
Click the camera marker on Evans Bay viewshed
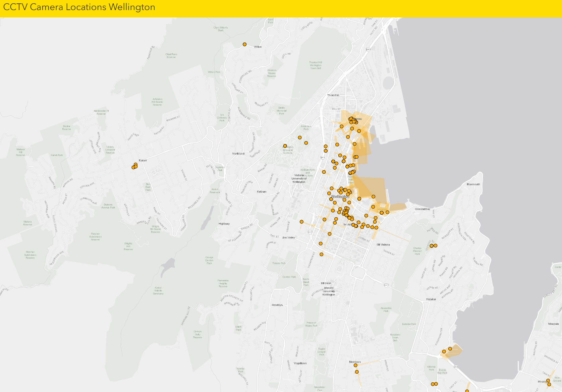click(x=450, y=349)
